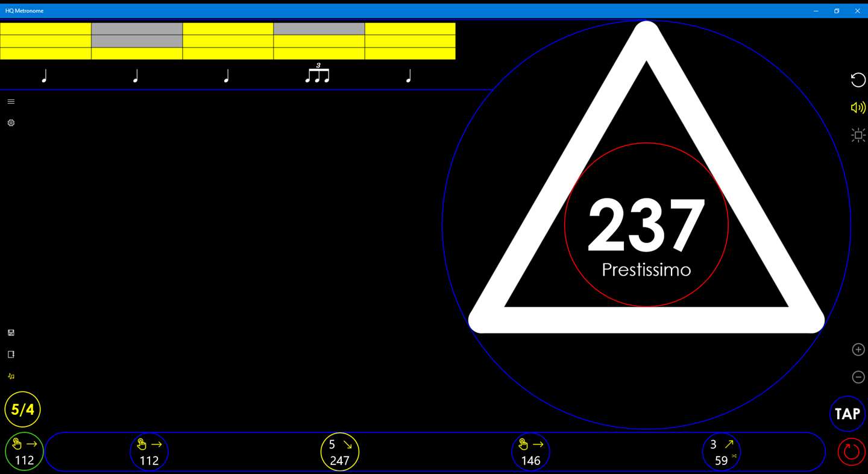Click the 237 Prestissimo center circle
This screenshot has width=868, height=474.
(646, 225)
